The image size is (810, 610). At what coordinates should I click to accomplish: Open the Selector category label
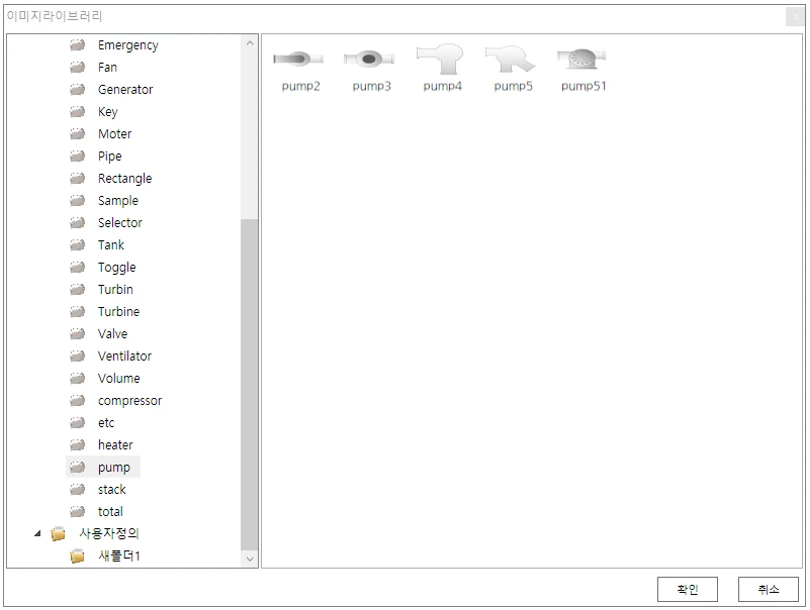[x=120, y=223]
